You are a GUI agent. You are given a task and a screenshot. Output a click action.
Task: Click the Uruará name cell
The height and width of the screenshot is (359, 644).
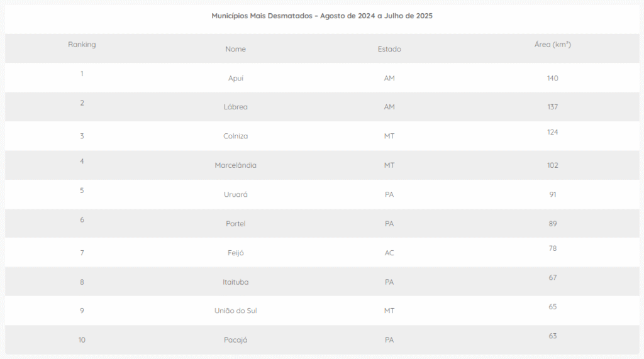pos(236,194)
